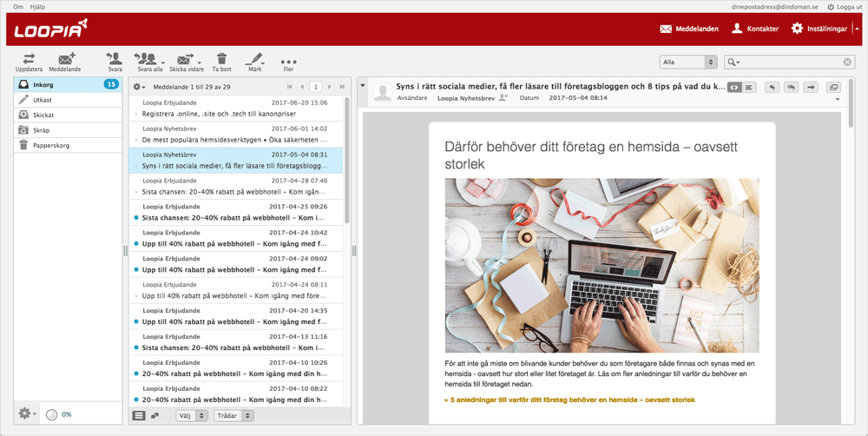
Task: Open the Om menu
Action: (x=18, y=7)
